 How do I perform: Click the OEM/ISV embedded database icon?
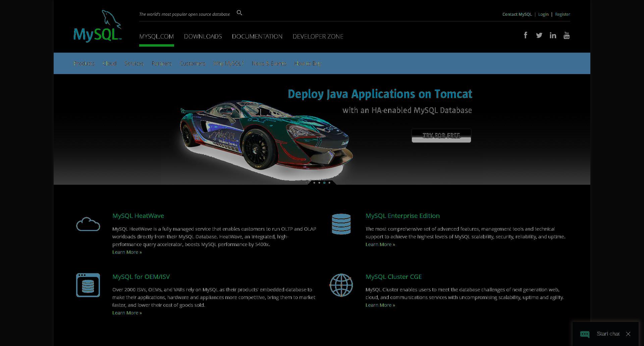tap(88, 285)
